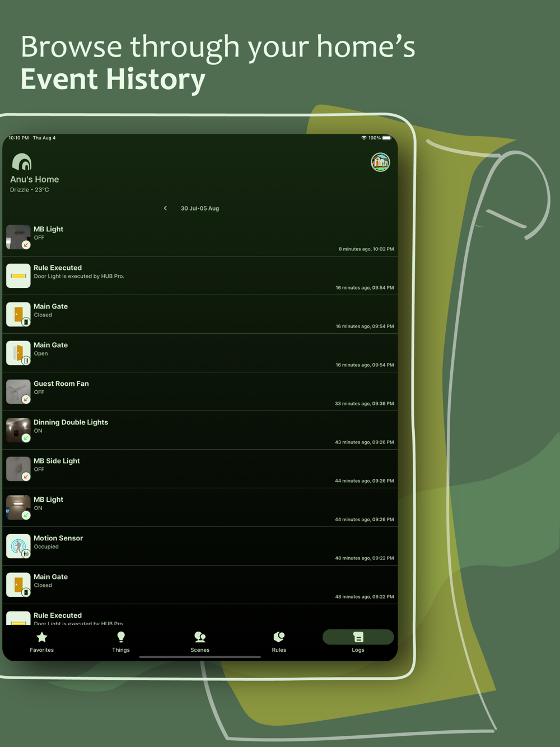Tap the home arch logo icon
This screenshot has height=747, width=560.
click(x=22, y=162)
